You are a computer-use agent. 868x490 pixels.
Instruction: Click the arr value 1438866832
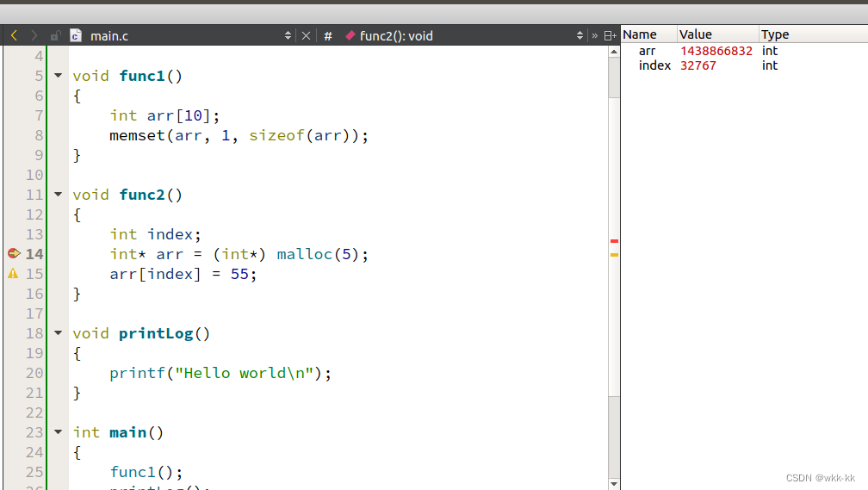click(716, 51)
